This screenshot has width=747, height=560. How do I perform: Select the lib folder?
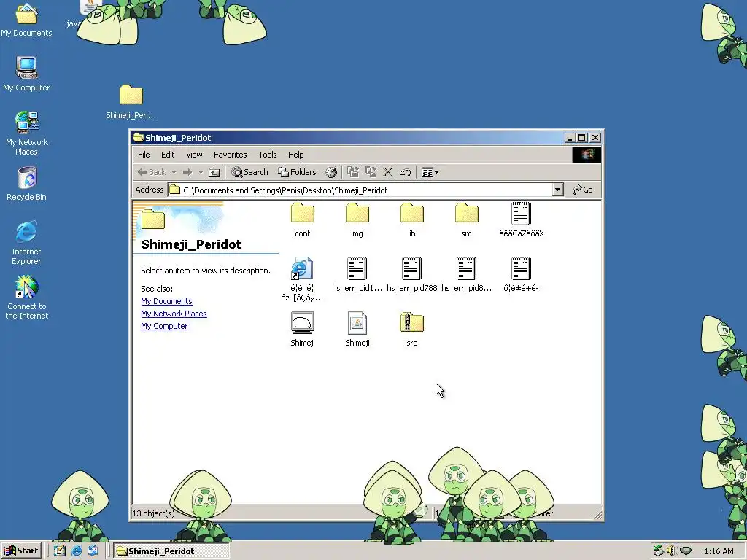(411, 220)
